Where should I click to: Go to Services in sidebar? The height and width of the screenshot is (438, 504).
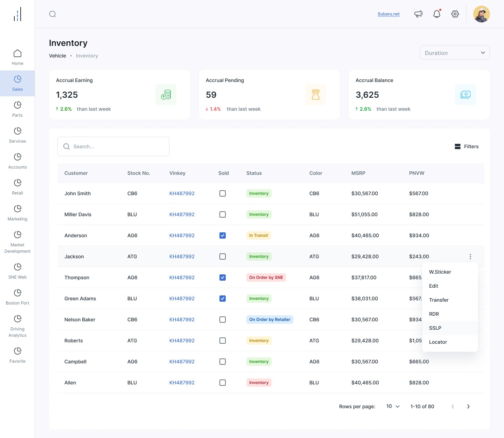pos(17,135)
